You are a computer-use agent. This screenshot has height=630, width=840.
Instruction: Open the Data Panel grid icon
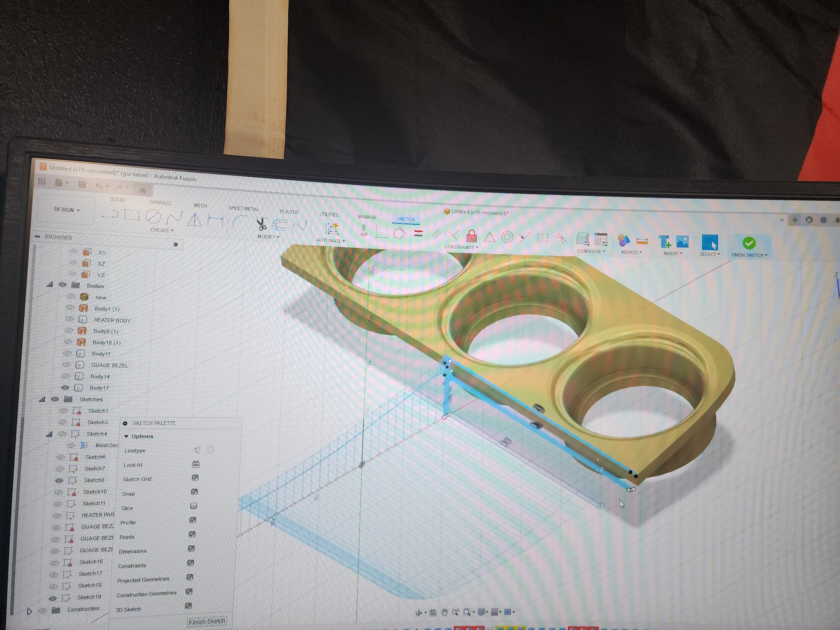tap(42, 181)
